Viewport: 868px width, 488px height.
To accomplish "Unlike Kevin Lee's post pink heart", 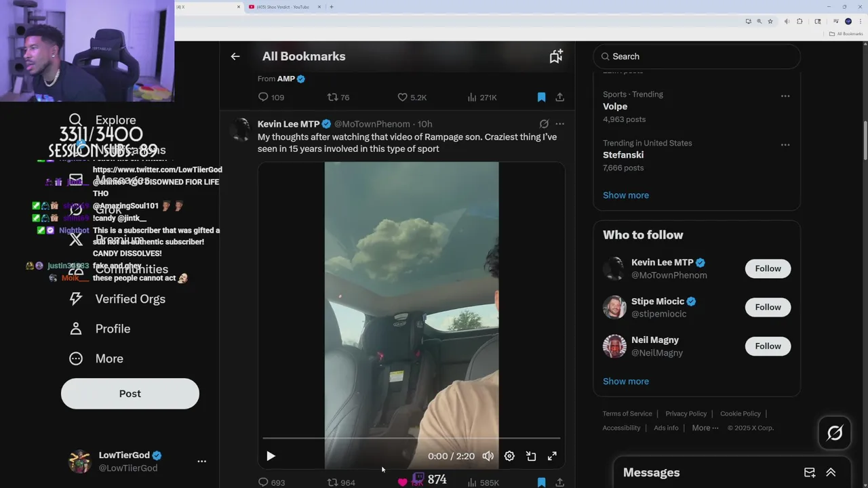I will [x=403, y=483].
